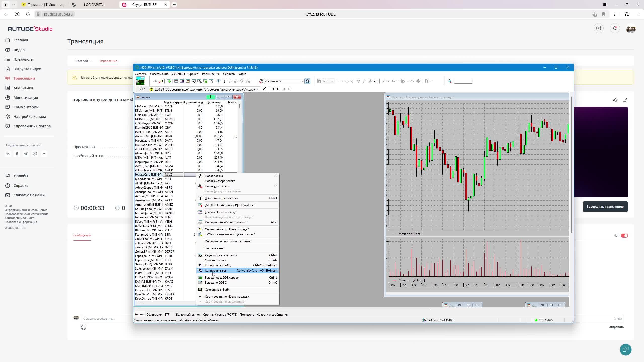
Task: Open Монетизация in RUTUBE sidebar
Action: [26, 98]
